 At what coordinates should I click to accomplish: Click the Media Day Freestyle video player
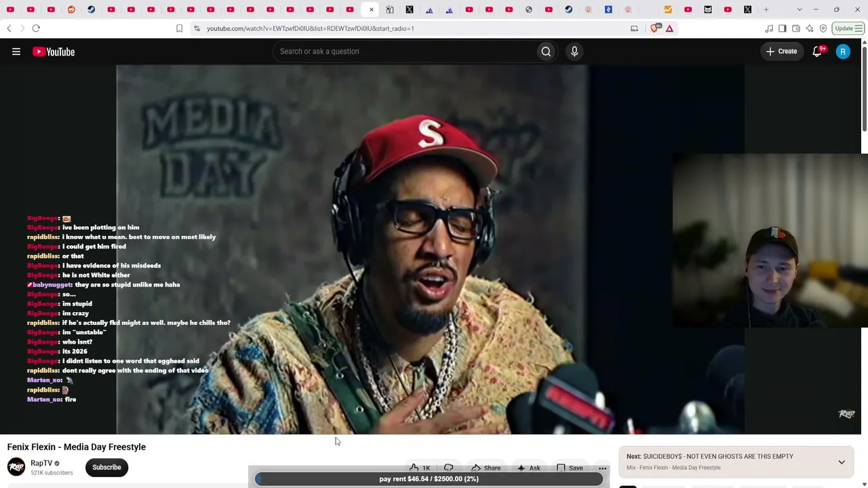430,249
